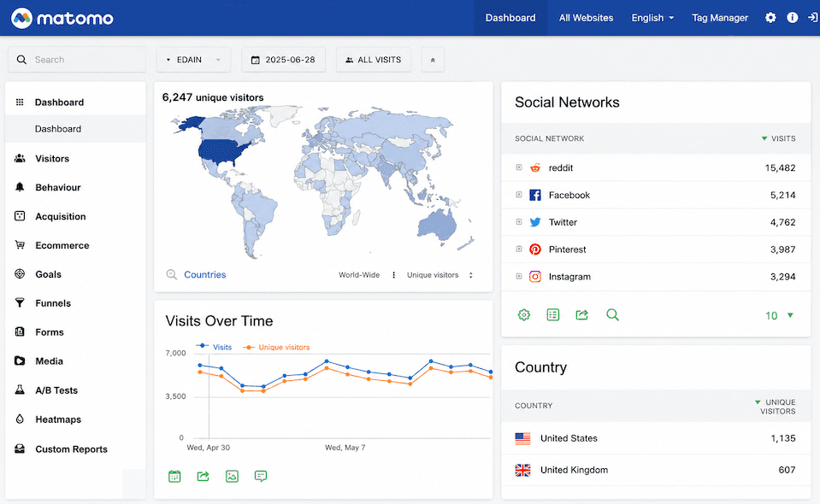This screenshot has height=504, width=820.
Task: Open the 2025-06-28 date picker
Action: 283,60
